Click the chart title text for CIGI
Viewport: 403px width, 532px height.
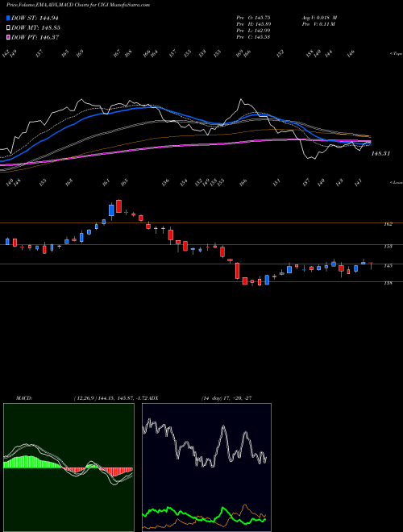tap(78, 5)
